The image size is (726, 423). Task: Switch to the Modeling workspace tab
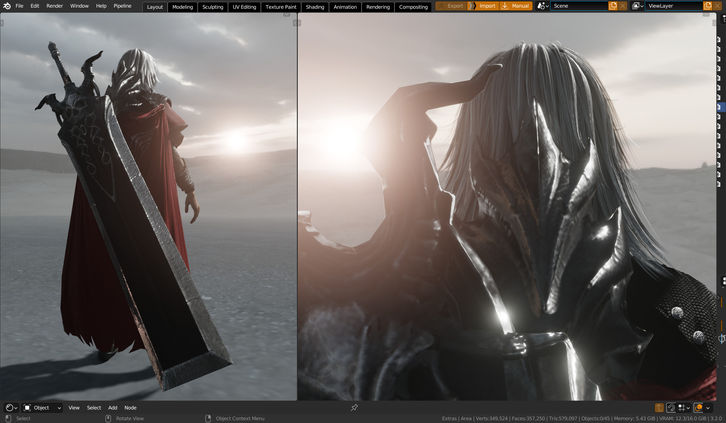point(182,7)
